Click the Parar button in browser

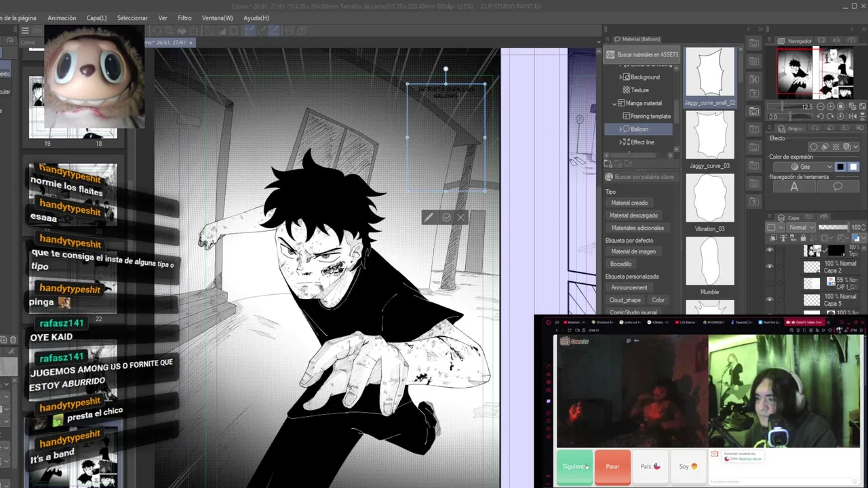tap(612, 467)
